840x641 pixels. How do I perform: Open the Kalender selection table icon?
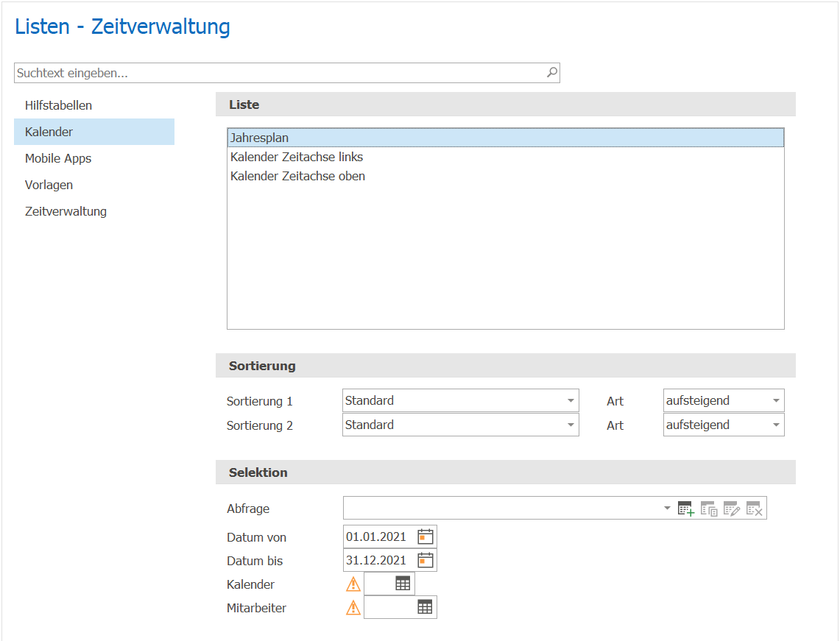[x=403, y=584]
